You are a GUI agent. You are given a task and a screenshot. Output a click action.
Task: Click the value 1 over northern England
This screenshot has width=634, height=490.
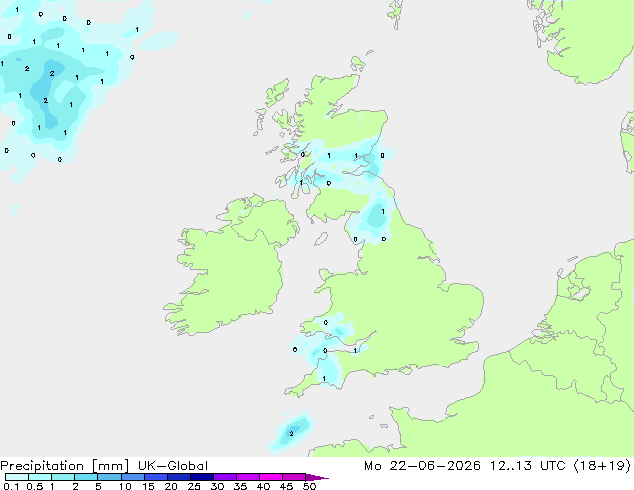[x=383, y=211]
